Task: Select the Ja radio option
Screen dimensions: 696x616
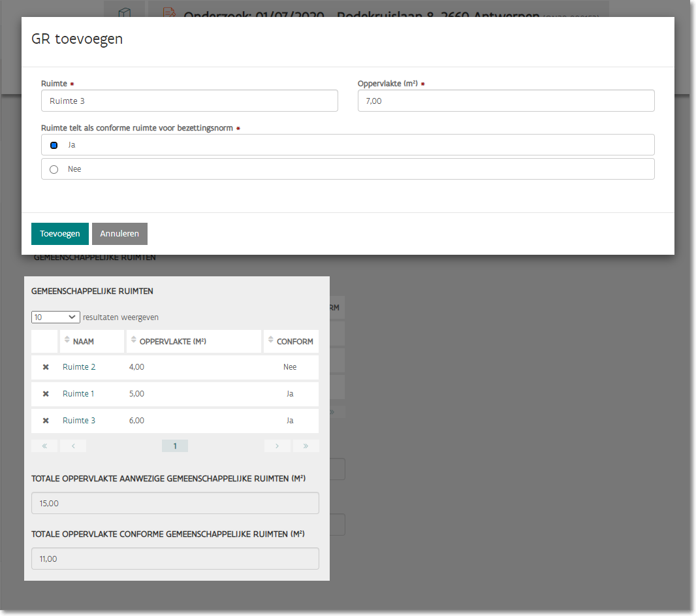Action: 54,145
